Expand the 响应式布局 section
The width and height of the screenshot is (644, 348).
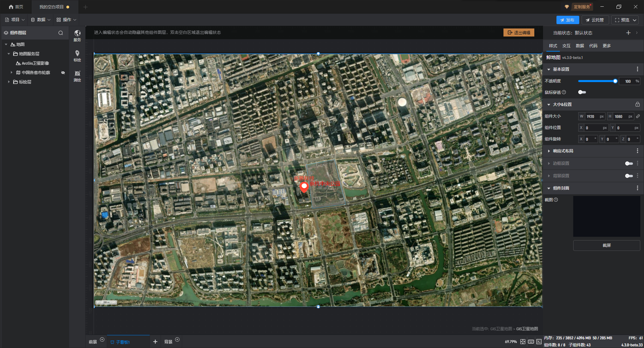(x=549, y=151)
